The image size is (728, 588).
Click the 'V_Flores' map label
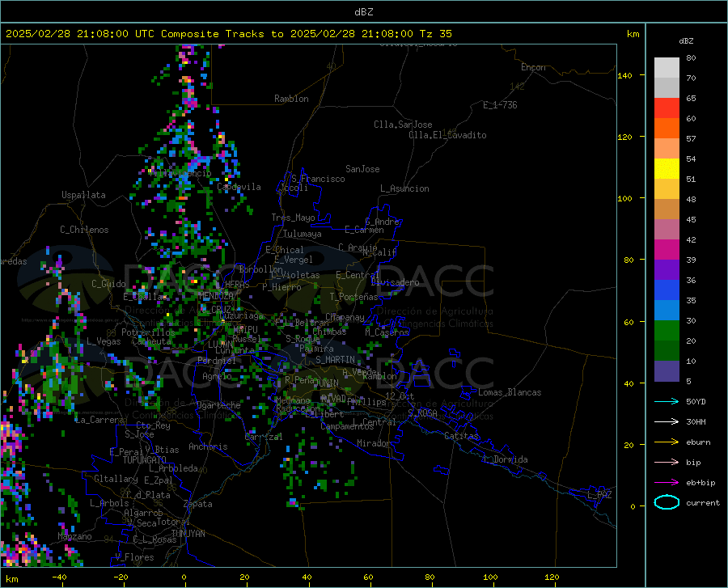click(134, 557)
